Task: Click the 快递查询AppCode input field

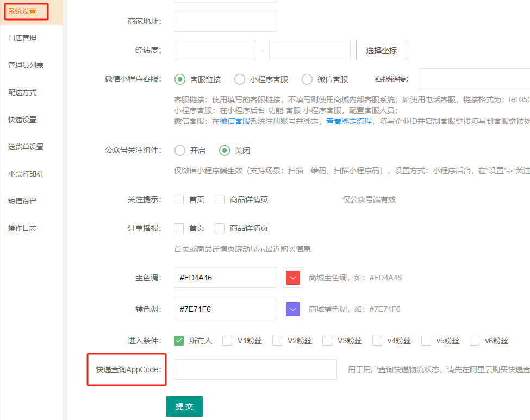Action: point(255,369)
